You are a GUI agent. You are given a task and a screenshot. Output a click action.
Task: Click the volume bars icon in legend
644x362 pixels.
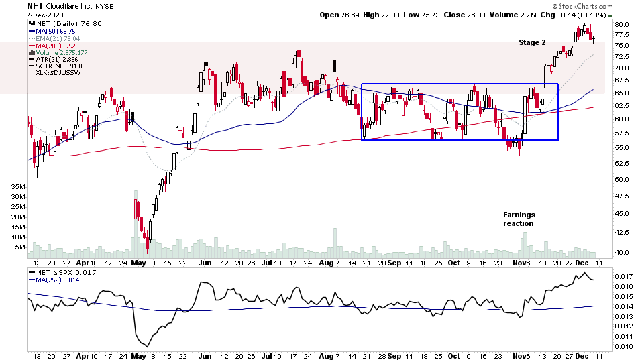pyautogui.click(x=32, y=53)
